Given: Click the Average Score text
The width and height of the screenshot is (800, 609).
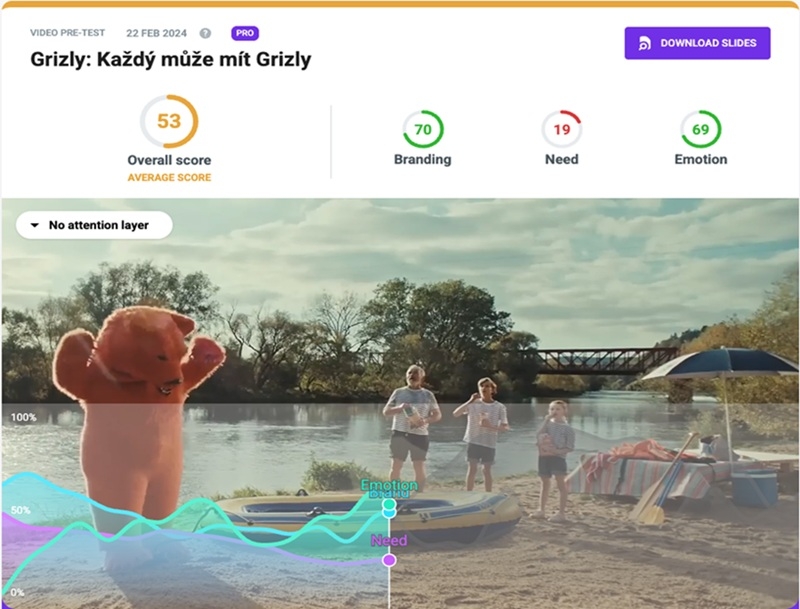Looking at the screenshot, I should coord(169,177).
